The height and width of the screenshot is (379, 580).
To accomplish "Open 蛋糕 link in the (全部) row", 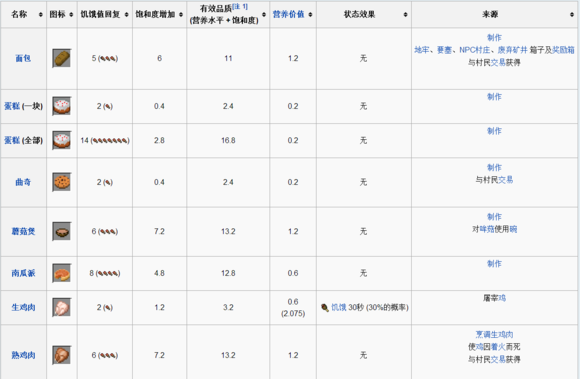I will click(x=12, y=141).
